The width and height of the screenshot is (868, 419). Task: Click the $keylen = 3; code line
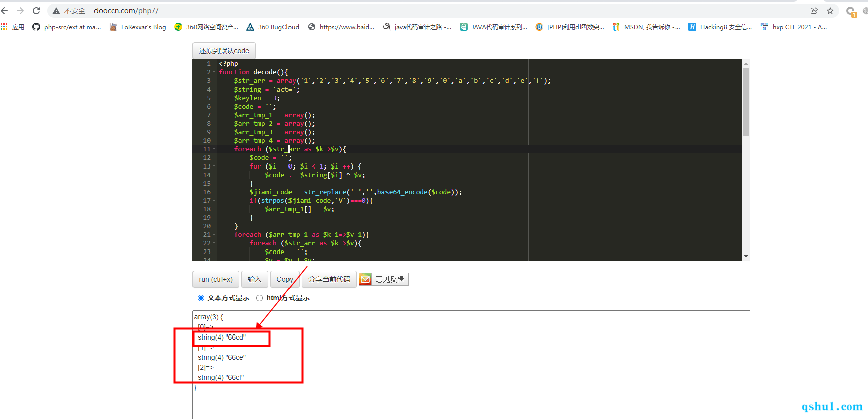coord(257,98)
